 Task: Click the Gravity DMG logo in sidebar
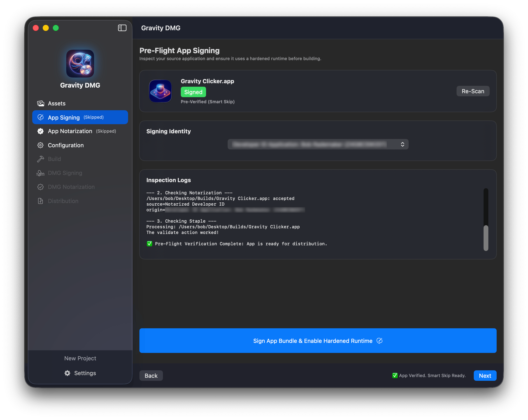coord(80,64)
